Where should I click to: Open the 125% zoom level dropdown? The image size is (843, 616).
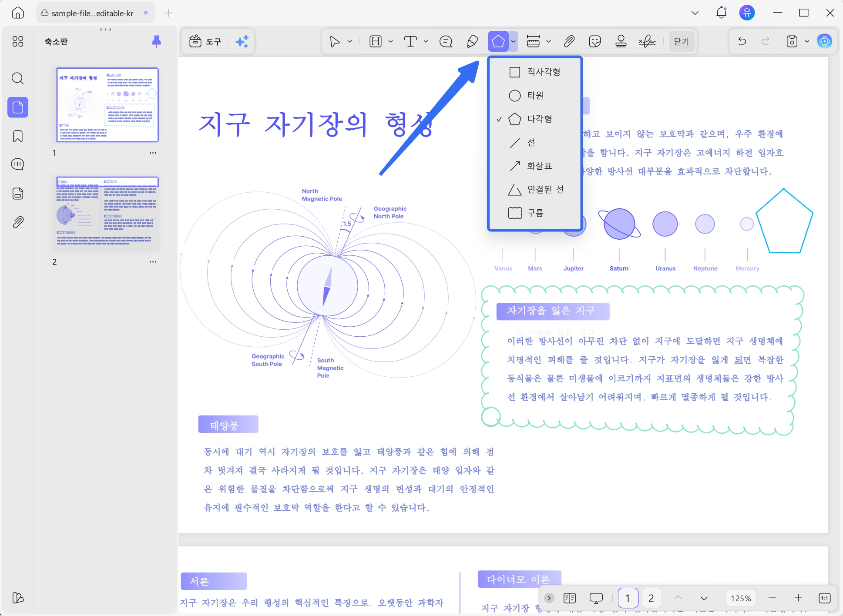click(x=741, y=598)
